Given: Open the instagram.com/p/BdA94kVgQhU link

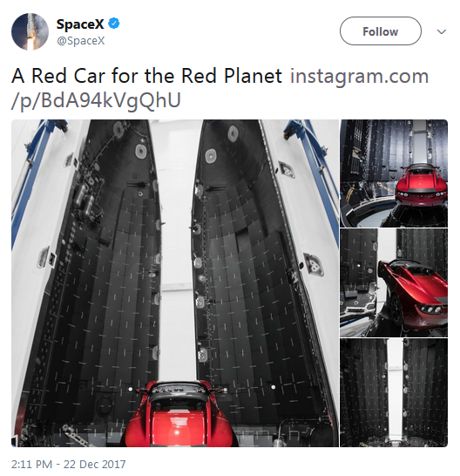Looking at the screenshot, I should pyautogui.click(x=220, y=88).
